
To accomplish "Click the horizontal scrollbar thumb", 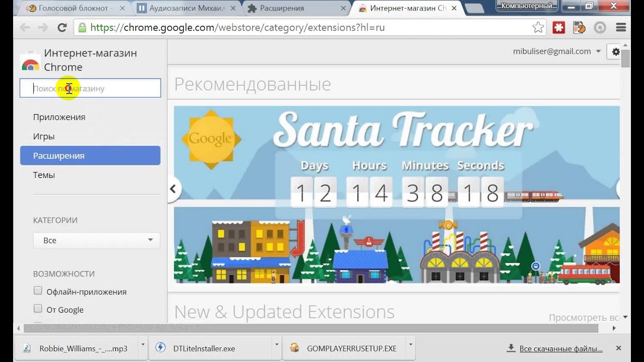I will point(311,328).
